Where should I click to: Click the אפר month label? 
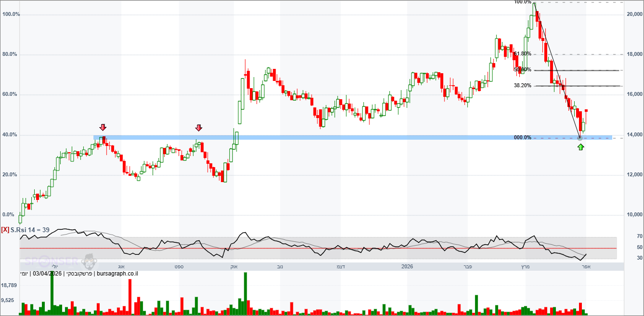pyautogui.click(x=586, y=266)
